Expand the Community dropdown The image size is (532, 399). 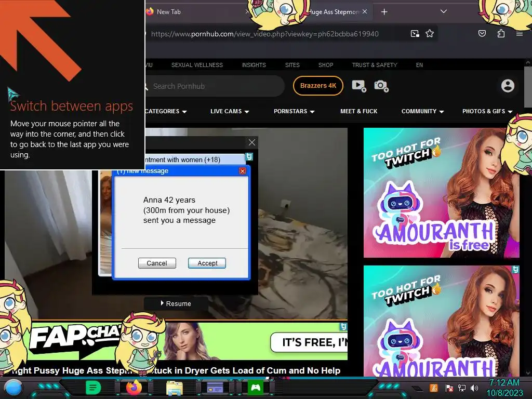423,111
